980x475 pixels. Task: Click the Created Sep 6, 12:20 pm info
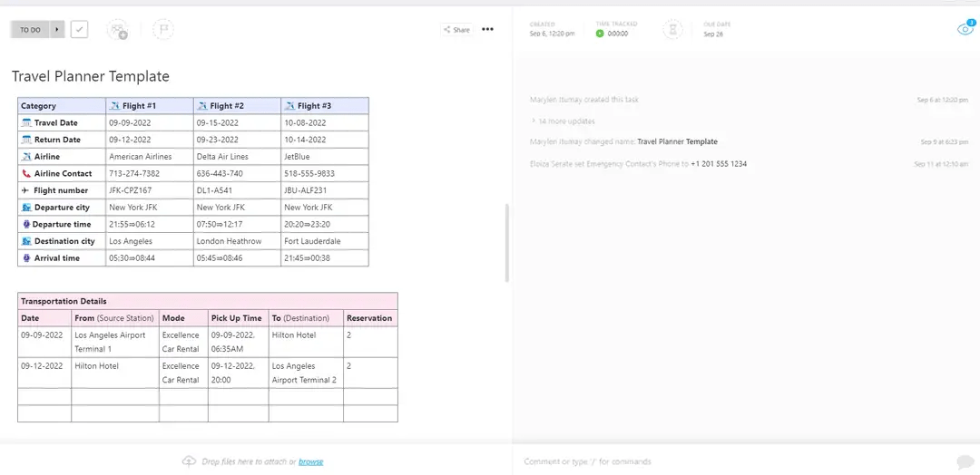[552, 29]
